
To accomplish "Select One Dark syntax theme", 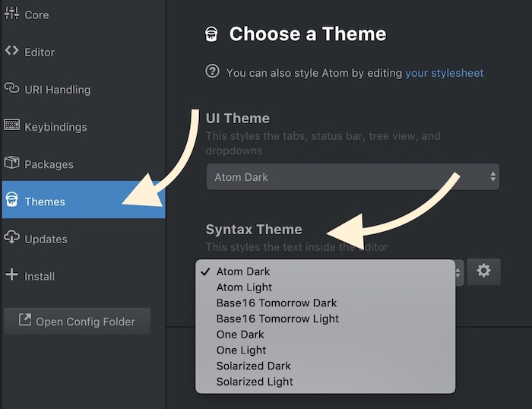I will click(x=240, y=334).
